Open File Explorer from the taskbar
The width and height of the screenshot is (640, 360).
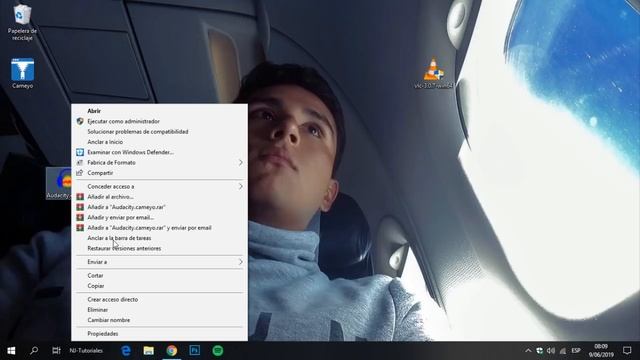(x=149, y=351)
